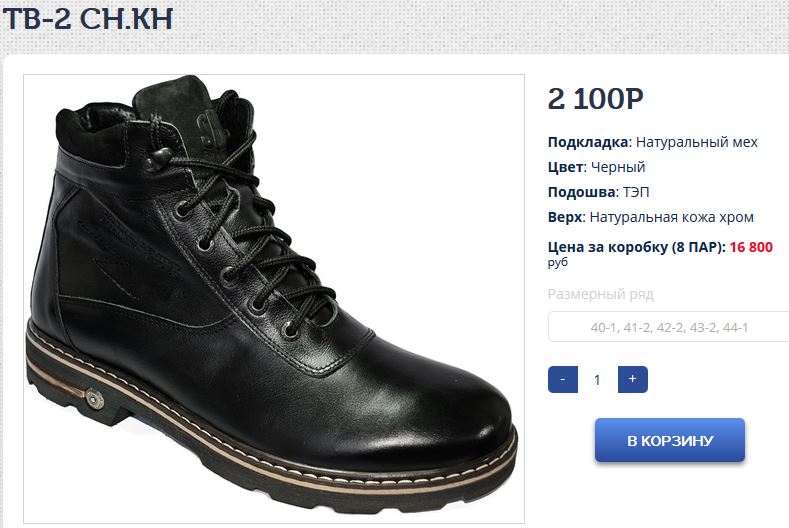Click the product title TB-2 CH.KH
Viewport: 789px width, 528px height.
point(88,19)
